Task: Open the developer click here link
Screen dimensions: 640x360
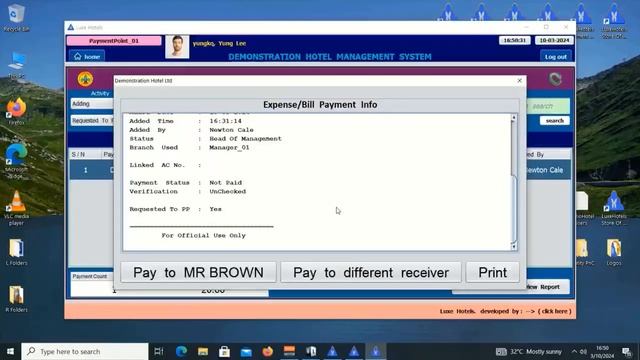Action: click(555, 311)
